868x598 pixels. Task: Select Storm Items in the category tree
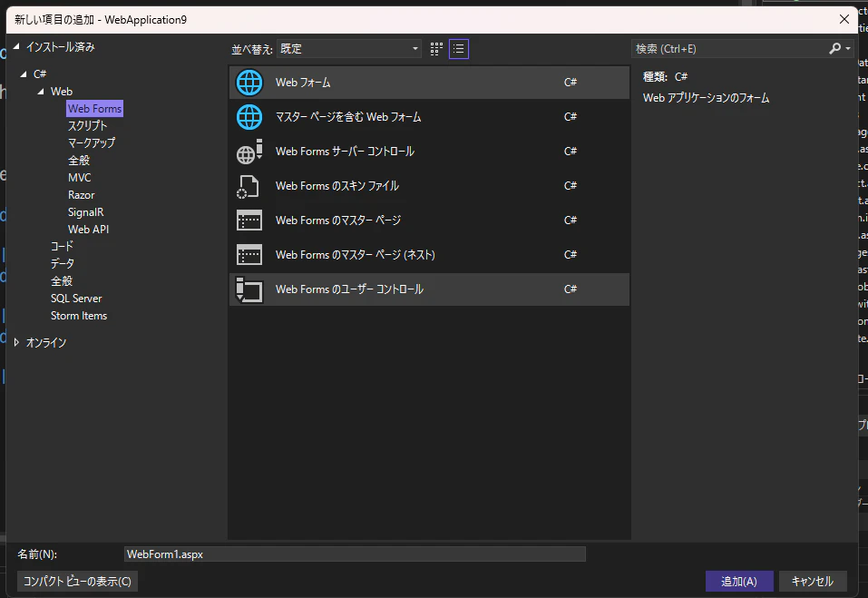(x=79, y=316)
